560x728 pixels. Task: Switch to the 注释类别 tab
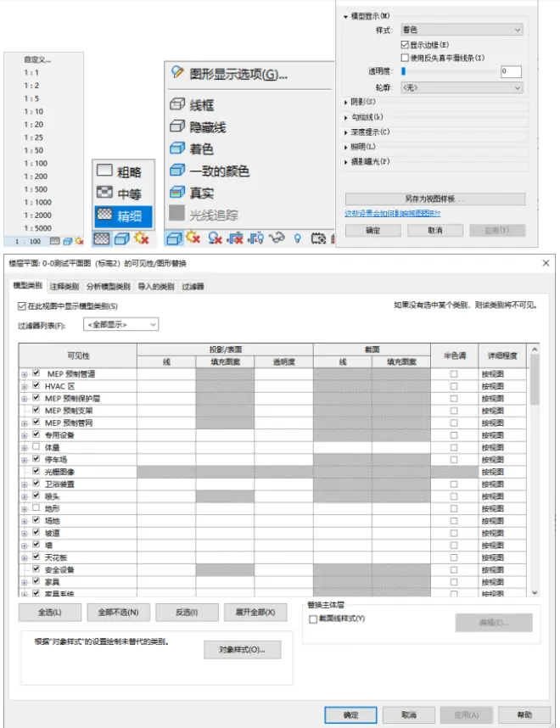click(64, 287)
